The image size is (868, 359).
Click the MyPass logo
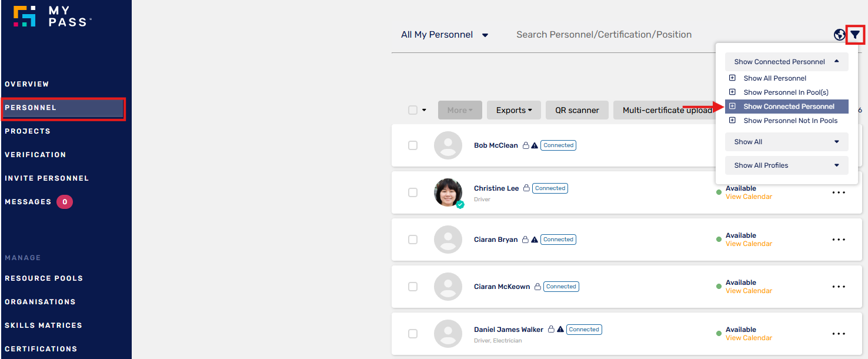[x=52, y=16]
